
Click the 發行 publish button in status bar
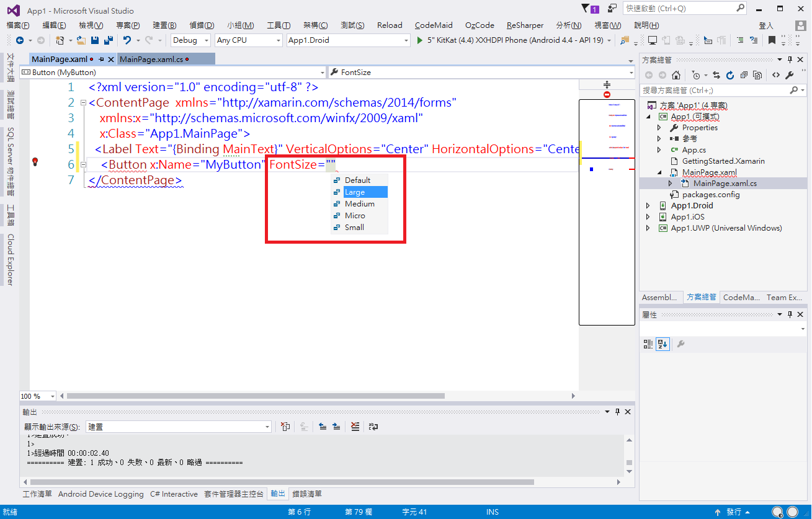point(734,512)
